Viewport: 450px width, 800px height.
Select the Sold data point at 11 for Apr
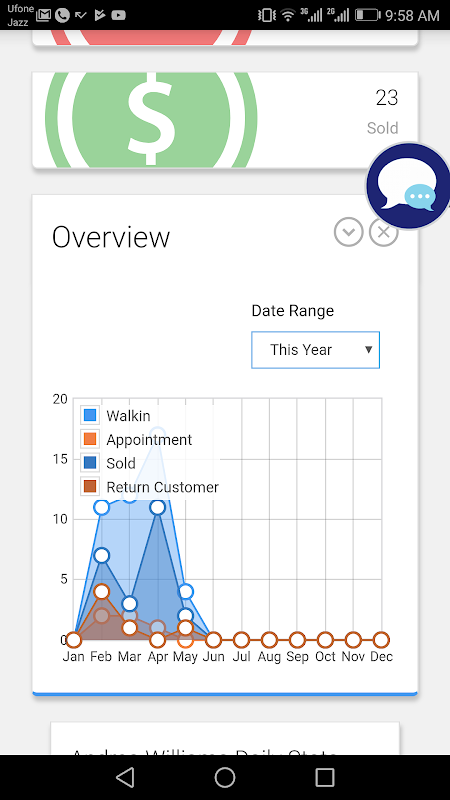pos(158,508)
